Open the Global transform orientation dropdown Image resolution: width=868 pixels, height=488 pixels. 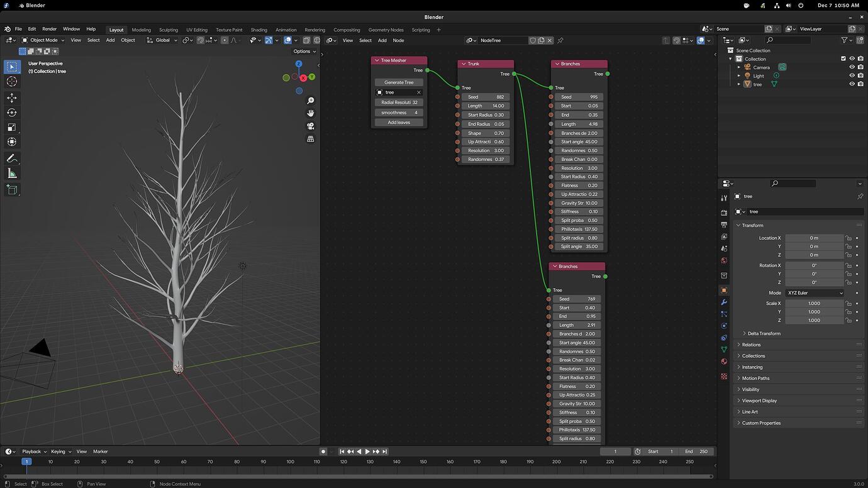click(x=162, y=40)
